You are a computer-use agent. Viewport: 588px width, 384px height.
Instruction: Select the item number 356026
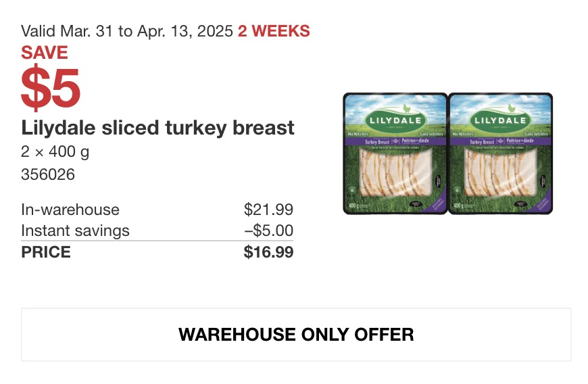pos(48,174)
